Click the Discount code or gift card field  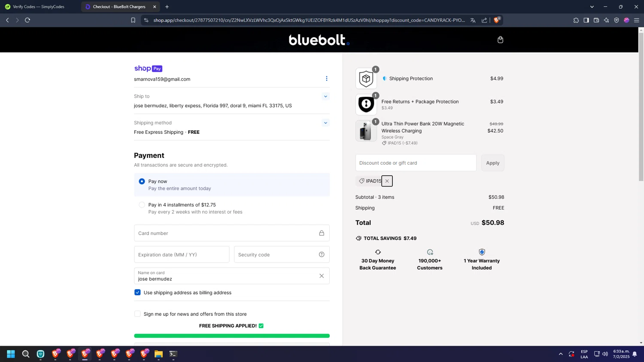[416, 163]
